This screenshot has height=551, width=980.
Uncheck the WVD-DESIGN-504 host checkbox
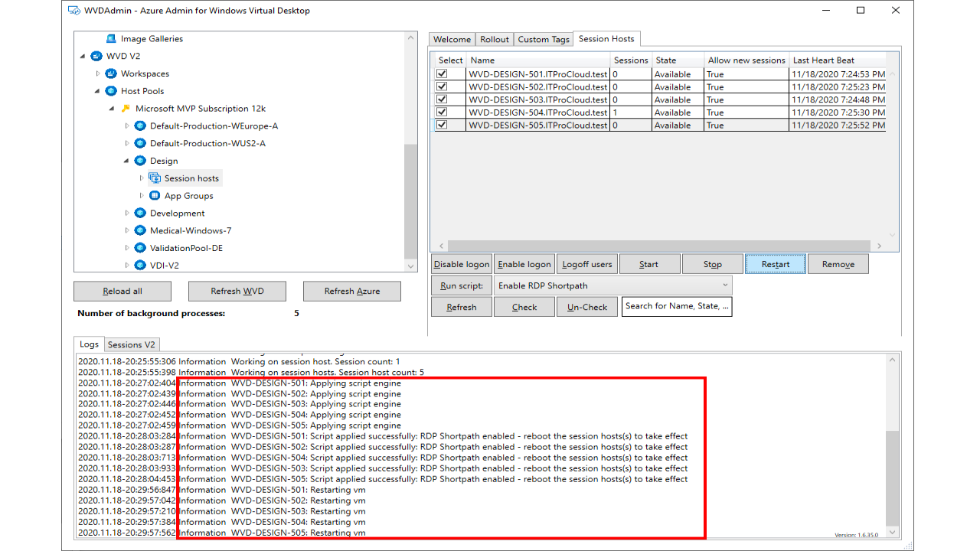442,112
